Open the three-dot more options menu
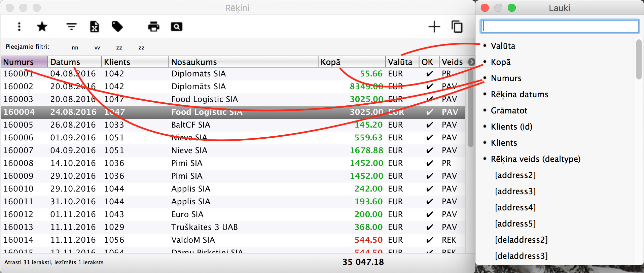644x273 pixels. tap(19, 27)
